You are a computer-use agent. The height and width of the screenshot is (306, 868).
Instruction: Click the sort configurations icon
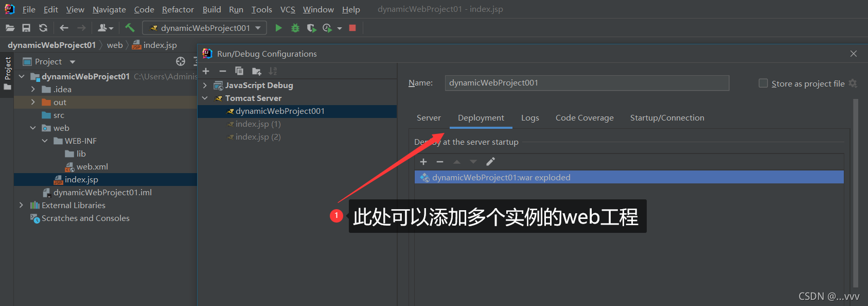tap(273, 71)
